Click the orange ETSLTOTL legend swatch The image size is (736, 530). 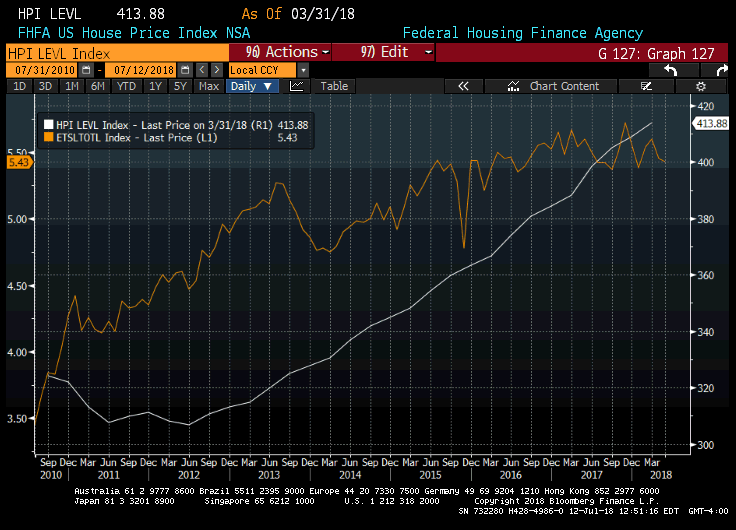[47, 137]
